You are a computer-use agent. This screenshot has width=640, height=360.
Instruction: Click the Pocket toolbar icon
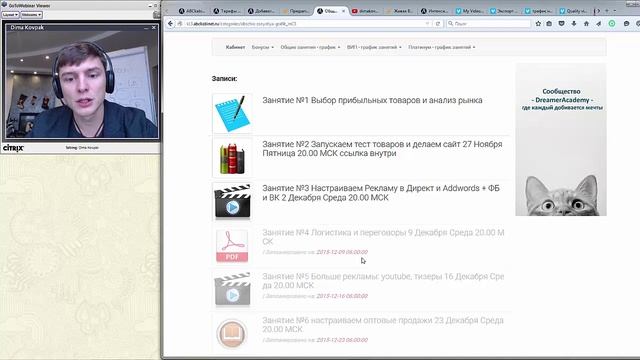click(562, 24)
